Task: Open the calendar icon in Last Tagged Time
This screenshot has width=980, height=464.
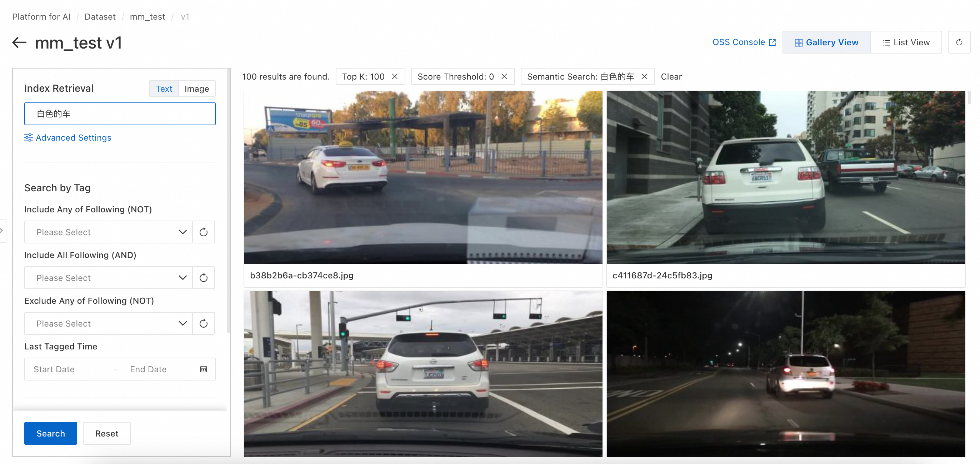Action: point(204,369)
